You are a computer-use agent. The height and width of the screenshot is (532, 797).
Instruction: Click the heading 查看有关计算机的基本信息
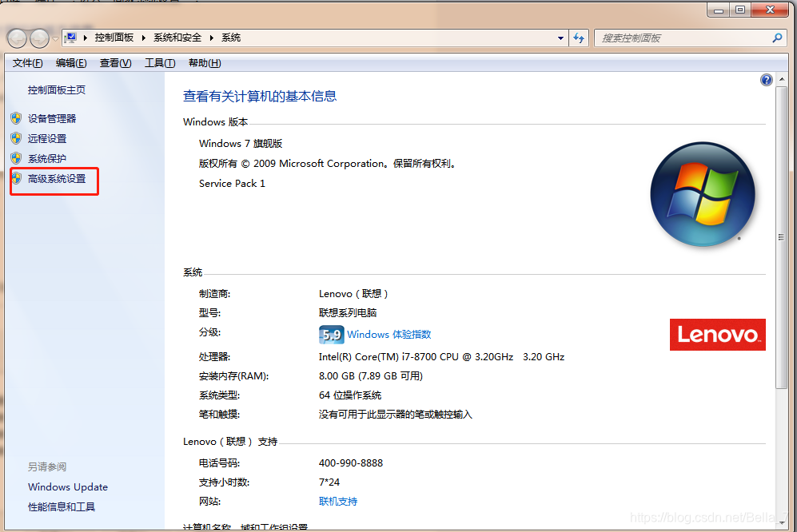click(260, 97)
